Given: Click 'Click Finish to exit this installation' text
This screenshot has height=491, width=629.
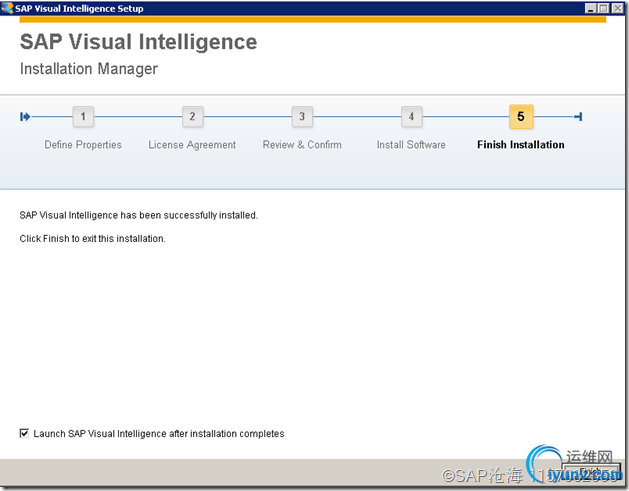Looking at the screenshot, I should [x=93, y=239].
